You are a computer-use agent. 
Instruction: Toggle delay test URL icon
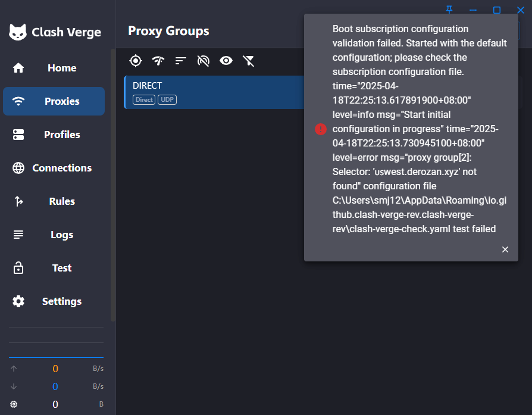click(x=204, y=61)
